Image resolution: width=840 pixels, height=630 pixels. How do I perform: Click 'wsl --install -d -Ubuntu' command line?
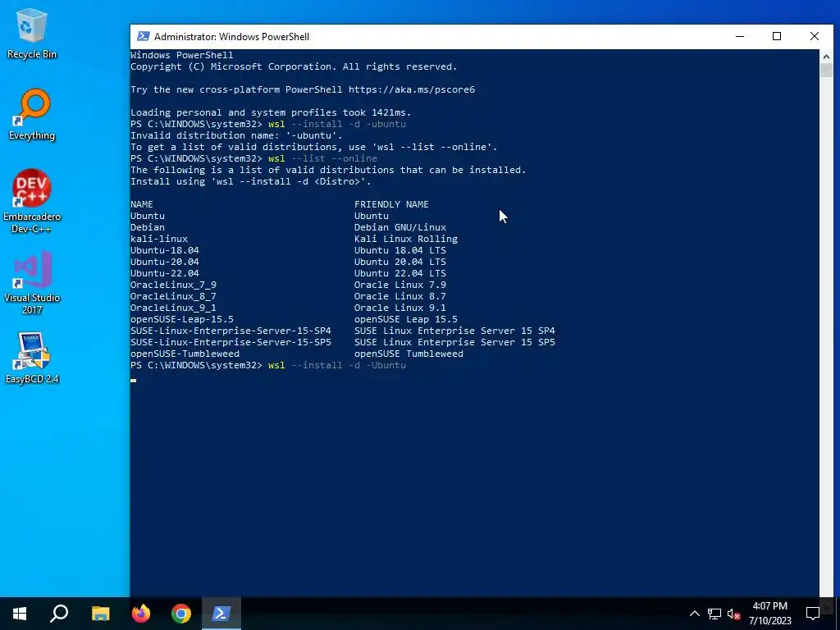click(x=337, y=365)
